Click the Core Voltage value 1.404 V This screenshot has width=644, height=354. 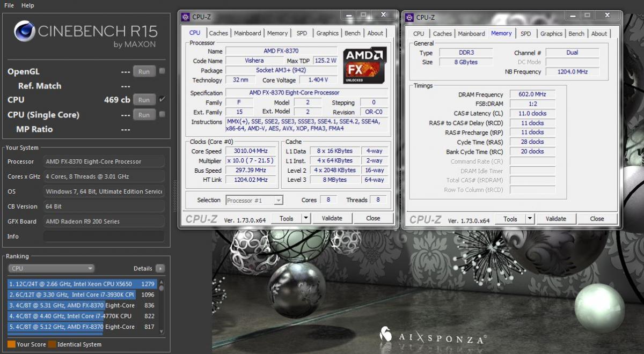pyautogui.click(x=318, y=80)
